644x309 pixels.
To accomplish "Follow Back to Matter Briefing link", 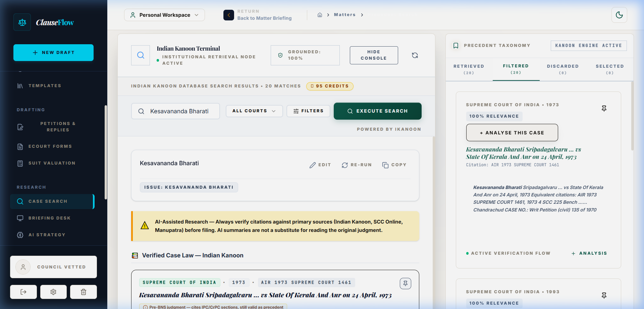I will tap(264, 18).
